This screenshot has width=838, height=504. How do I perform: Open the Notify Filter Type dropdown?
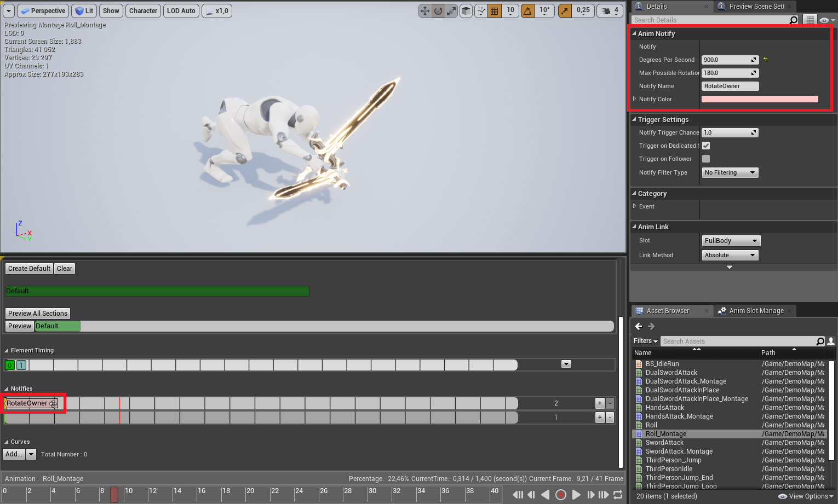click(730, 172)
